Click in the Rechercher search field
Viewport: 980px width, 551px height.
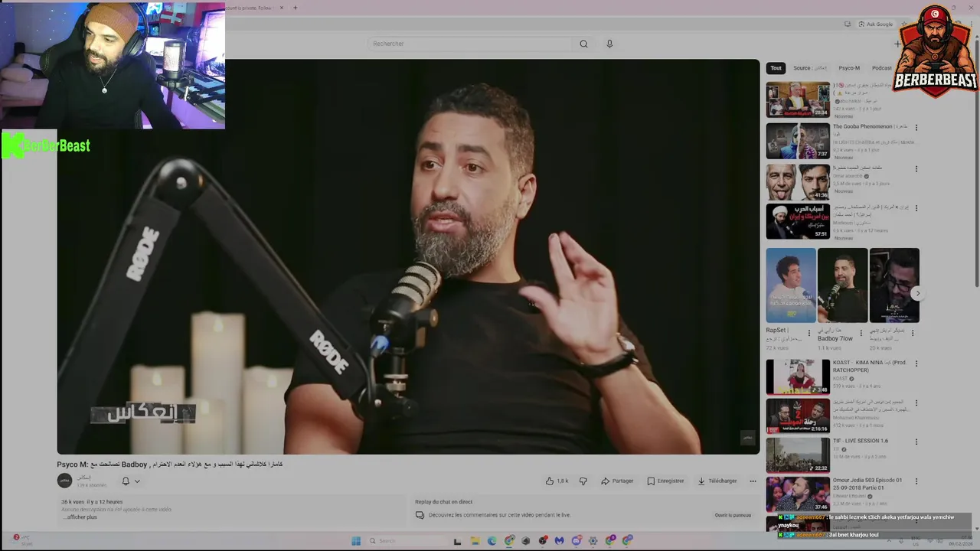click(471, 44)
